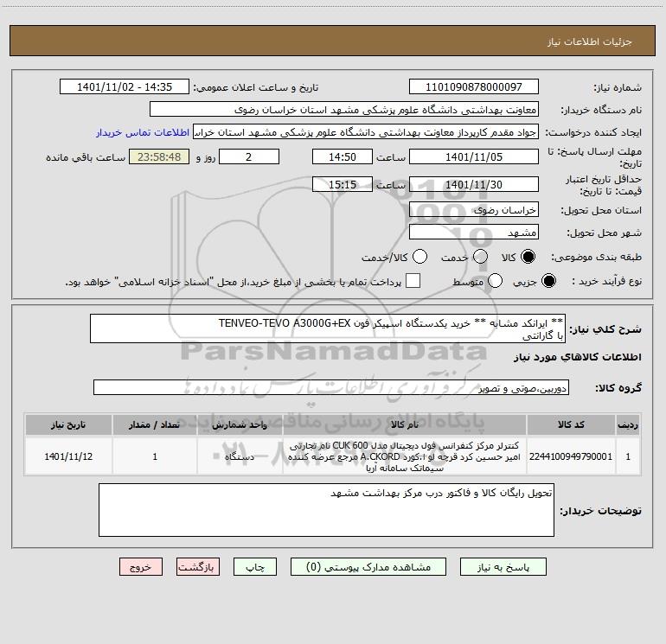
Task: Click request creator field جواد مقدم
Action: pyautogui.click(x=366, y=132)
